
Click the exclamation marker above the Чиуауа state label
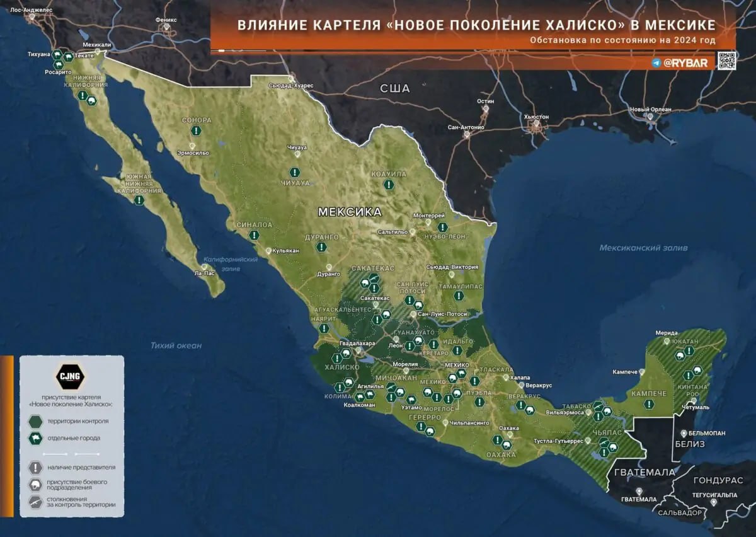294,172
